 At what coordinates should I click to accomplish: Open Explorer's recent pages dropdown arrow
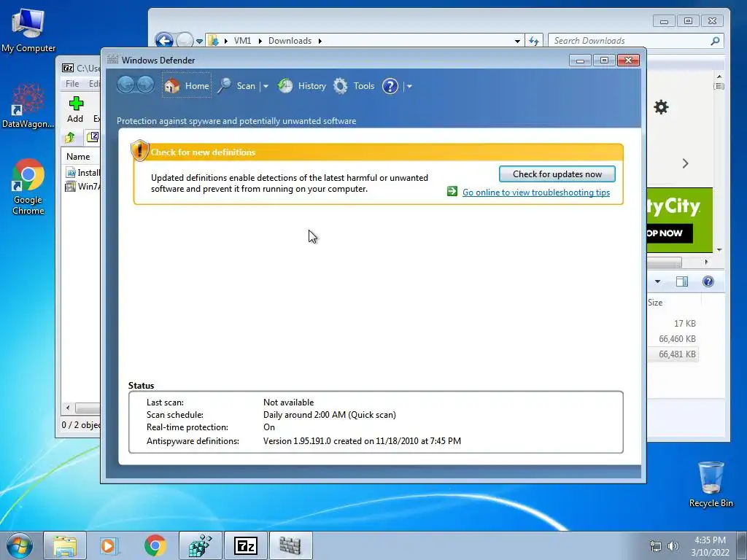[200, 42]
